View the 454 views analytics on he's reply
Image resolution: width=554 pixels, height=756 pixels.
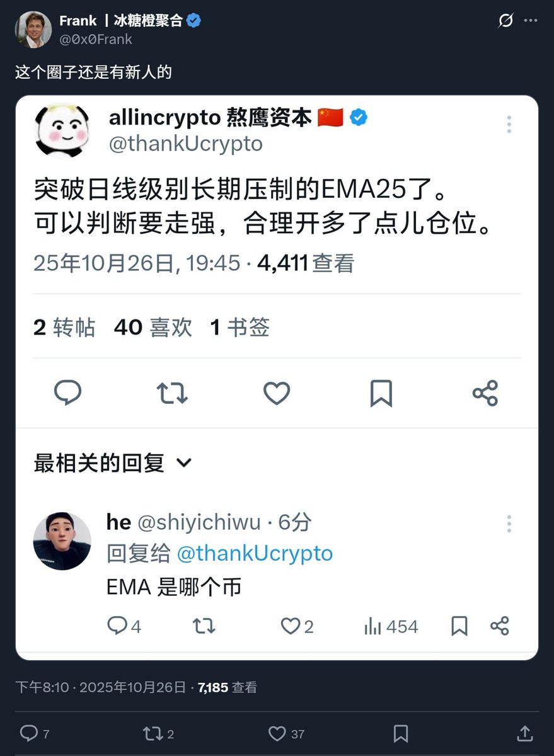(x=391, y=626)
